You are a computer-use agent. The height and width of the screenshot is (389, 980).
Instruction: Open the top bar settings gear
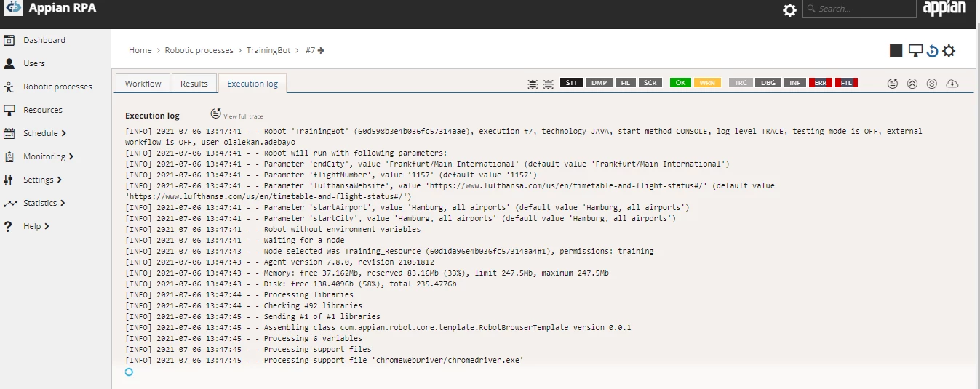(x=789, y=10)
